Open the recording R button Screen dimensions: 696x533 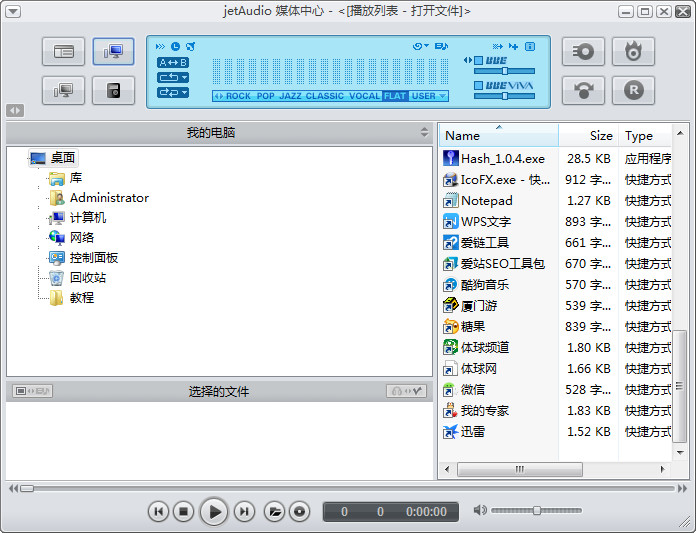[x=633, y=91]
